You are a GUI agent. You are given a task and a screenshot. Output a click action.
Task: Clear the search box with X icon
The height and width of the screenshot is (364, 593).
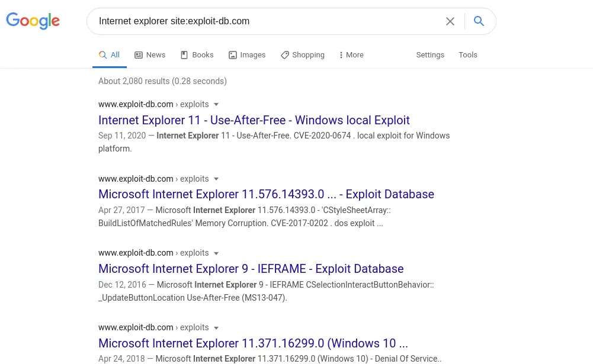pos(450,21)
